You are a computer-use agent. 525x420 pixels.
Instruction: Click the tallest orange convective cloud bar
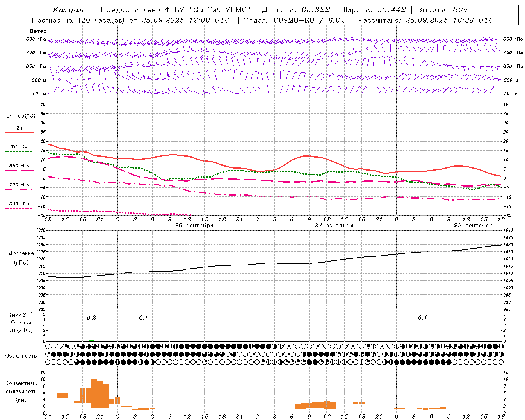pyautogui.click(x=94, y=393)
